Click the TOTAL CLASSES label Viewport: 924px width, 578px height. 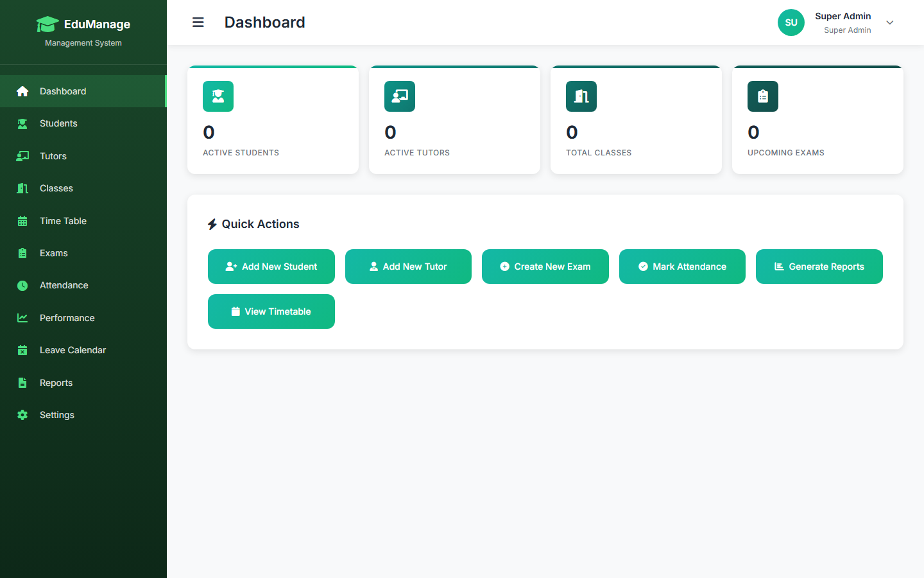[599, 153]
